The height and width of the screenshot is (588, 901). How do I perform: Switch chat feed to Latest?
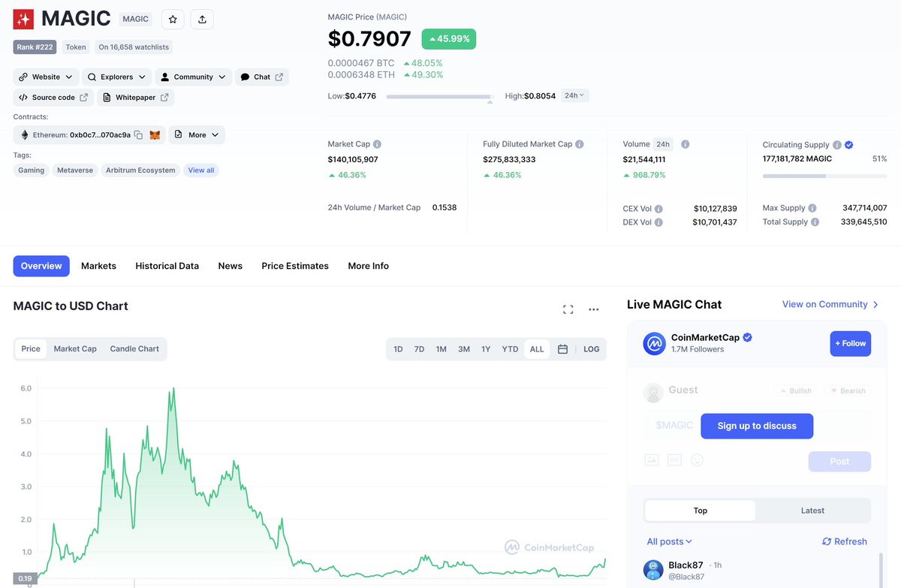(x=812, y=511)
